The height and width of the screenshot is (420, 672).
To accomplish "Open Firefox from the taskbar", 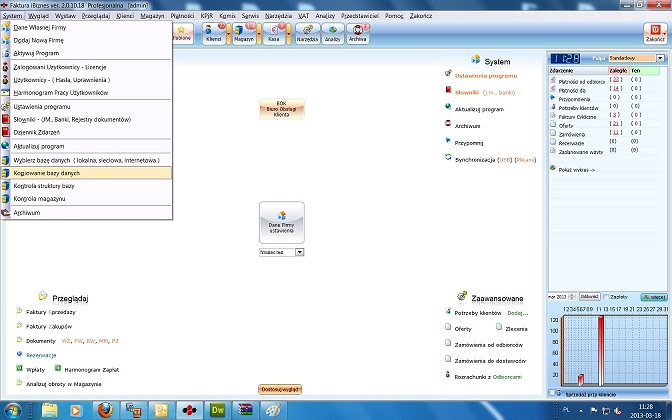I will coord(105,410).
